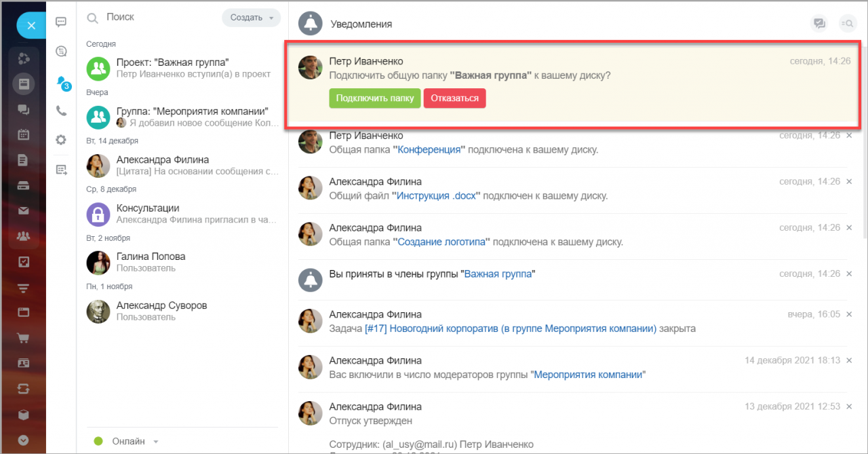Expand the "Создать" dropdown

coord(251,18)
